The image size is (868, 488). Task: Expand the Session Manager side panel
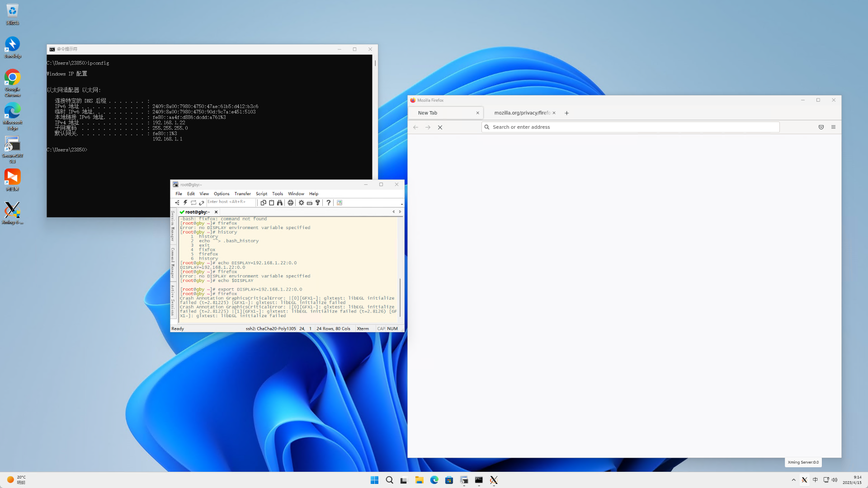173,226
